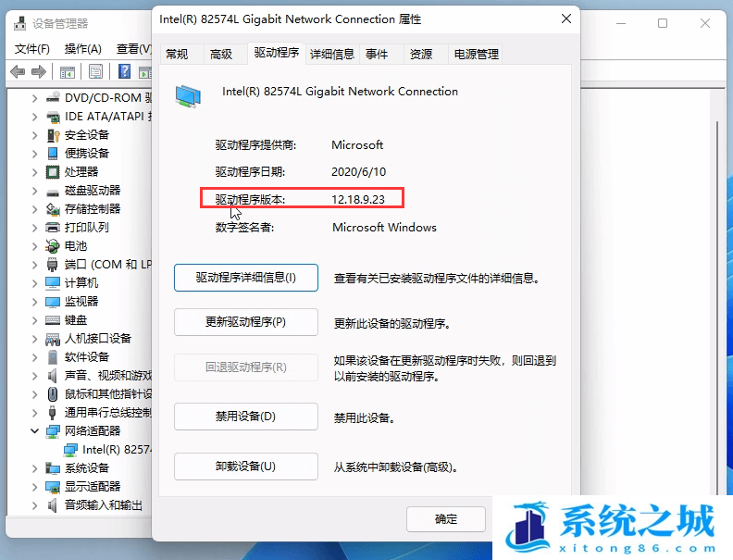
Task: Select the Intel(R) 82574L adapter tree item
Action: tap(109, 450)
